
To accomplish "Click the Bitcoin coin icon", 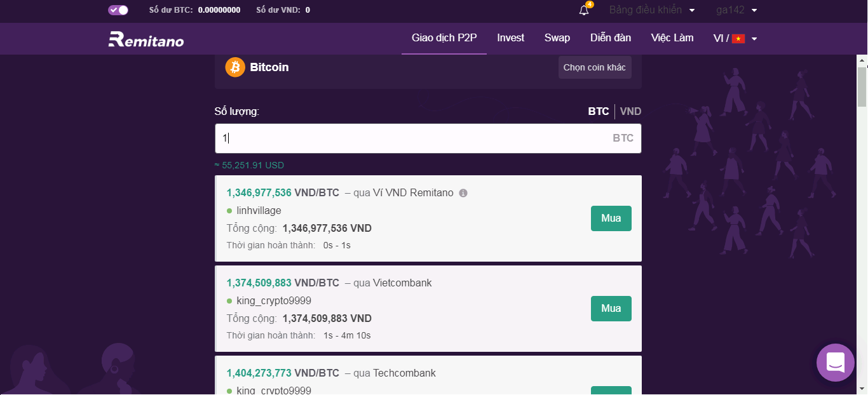I will [235, 67].
